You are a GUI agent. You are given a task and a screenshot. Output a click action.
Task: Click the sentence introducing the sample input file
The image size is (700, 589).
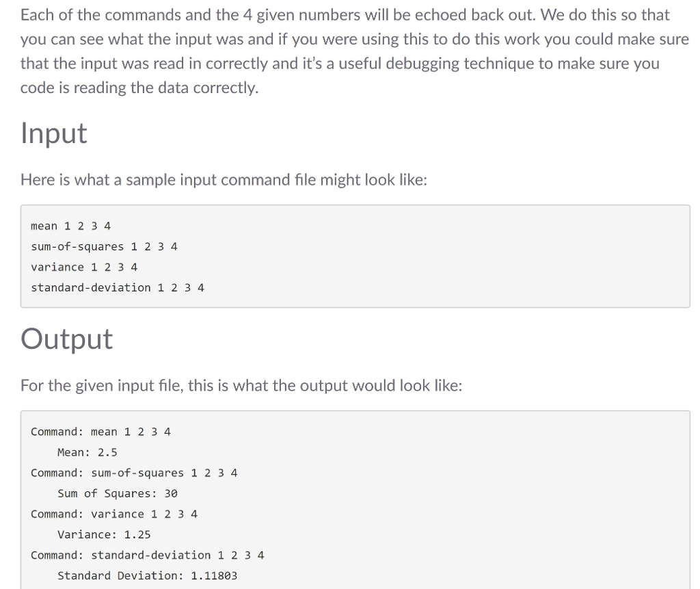coord(224,180)
